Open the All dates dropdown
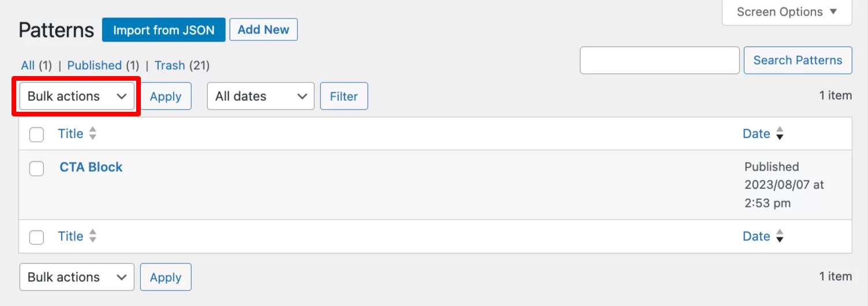868x306 pixels. pyautogui.click(x=261, y=96)
